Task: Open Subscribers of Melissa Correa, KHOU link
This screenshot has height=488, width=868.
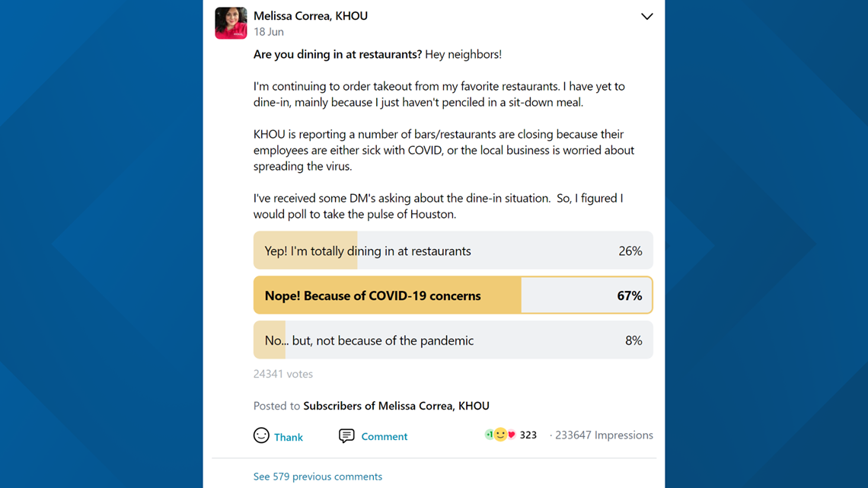Action: point(397,406)
